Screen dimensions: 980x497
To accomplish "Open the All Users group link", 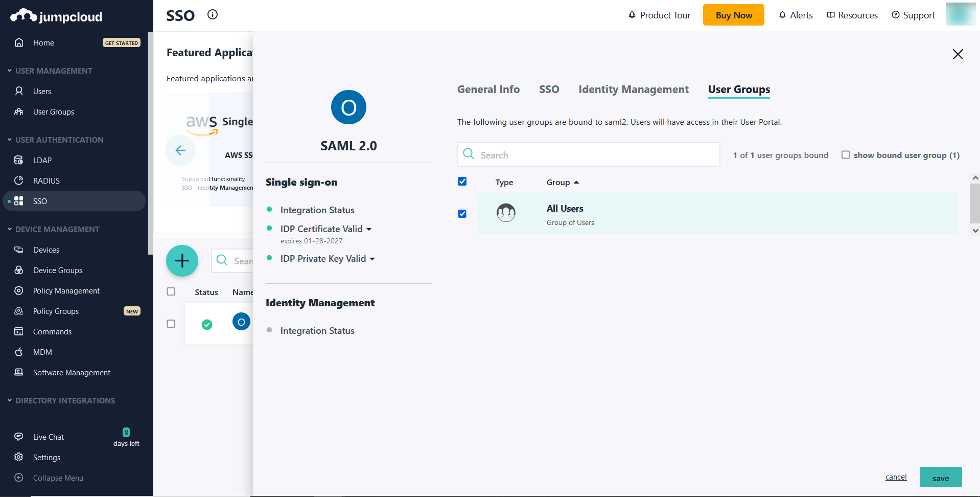I will pos(565,208).
